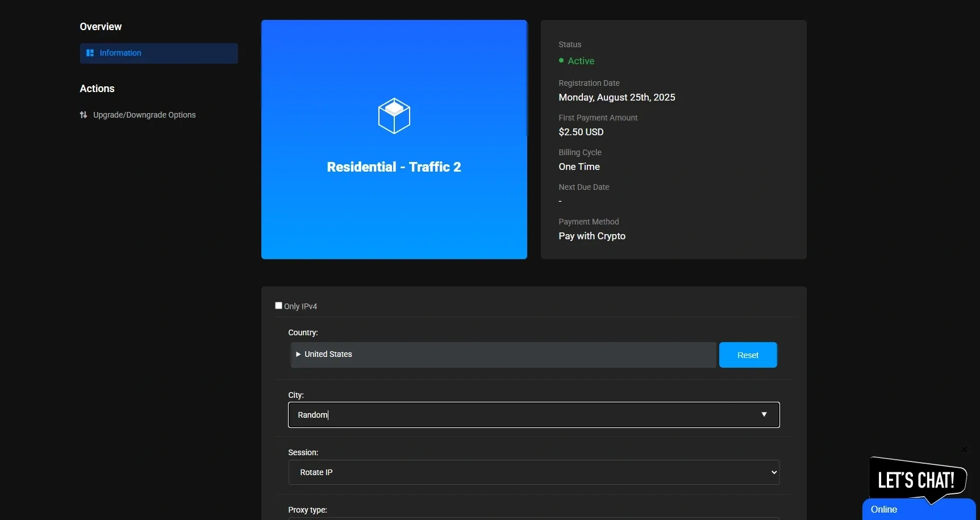Click the green Active status dot
The height and width of the screenshot is (520, 980).
(x=561, y=60)
